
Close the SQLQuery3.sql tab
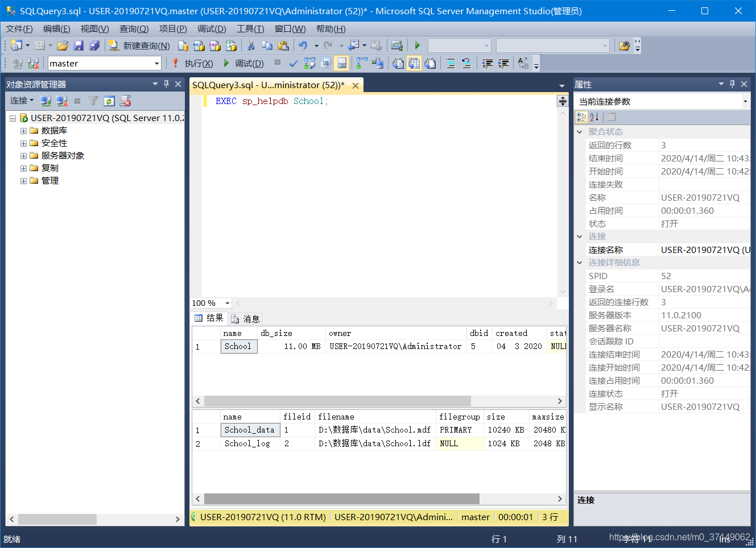tap(356, 85)
